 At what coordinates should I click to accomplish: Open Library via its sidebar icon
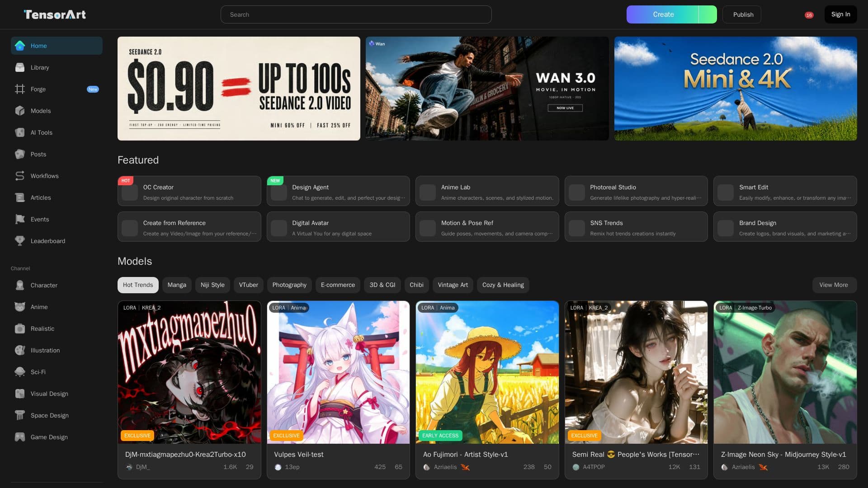click(x=20, y=67)
